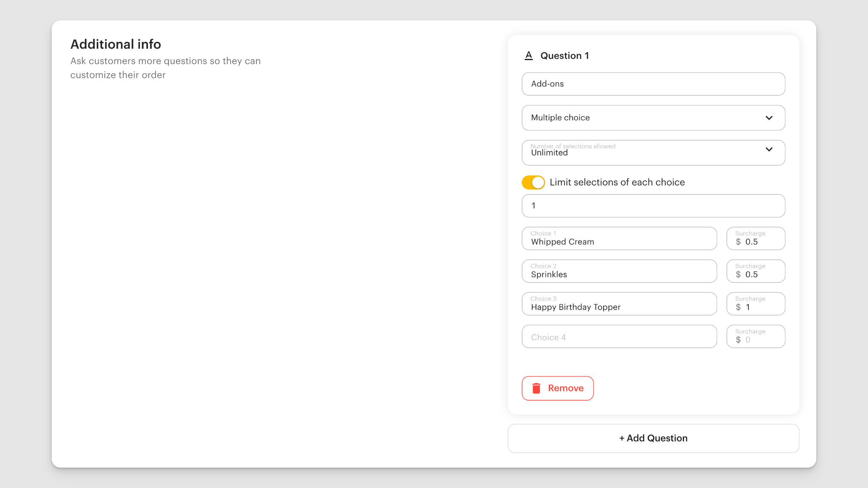Click the text formatting icon beside Question 1
The image size is (868, 488).
tap(529, 55)
